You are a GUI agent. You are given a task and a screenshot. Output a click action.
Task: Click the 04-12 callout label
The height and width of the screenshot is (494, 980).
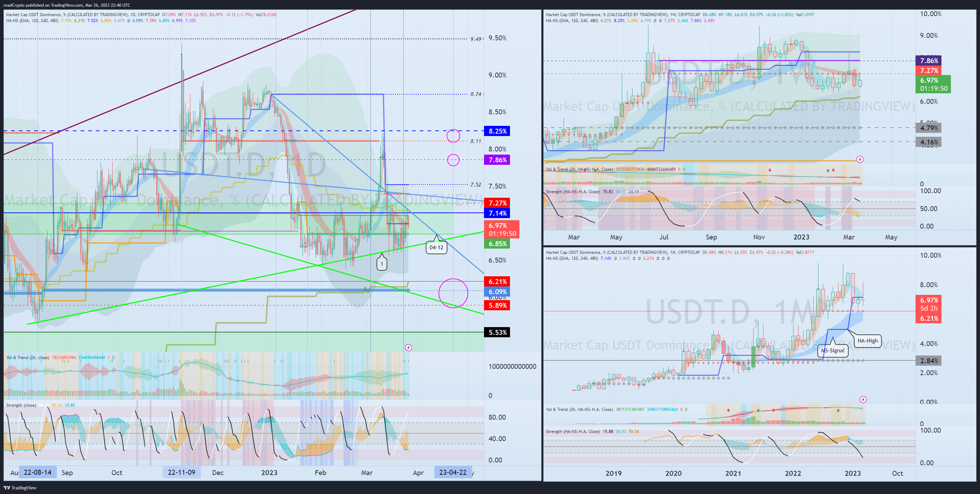(436, 248)
